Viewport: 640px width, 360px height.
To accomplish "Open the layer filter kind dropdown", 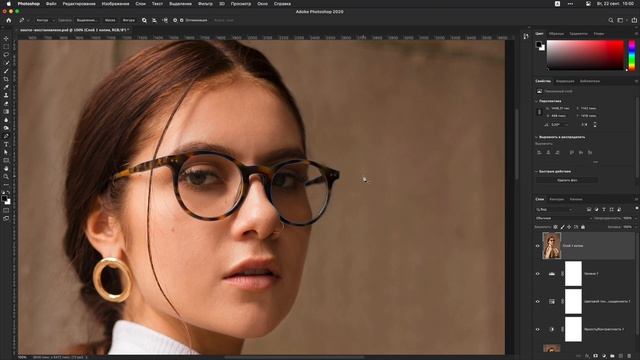I will (x=554, y=209).
